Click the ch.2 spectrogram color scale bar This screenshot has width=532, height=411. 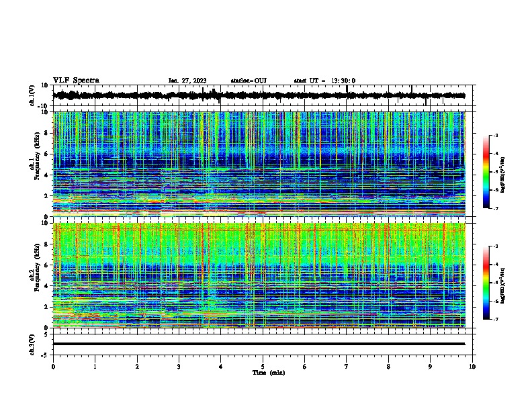pos(486,283)
